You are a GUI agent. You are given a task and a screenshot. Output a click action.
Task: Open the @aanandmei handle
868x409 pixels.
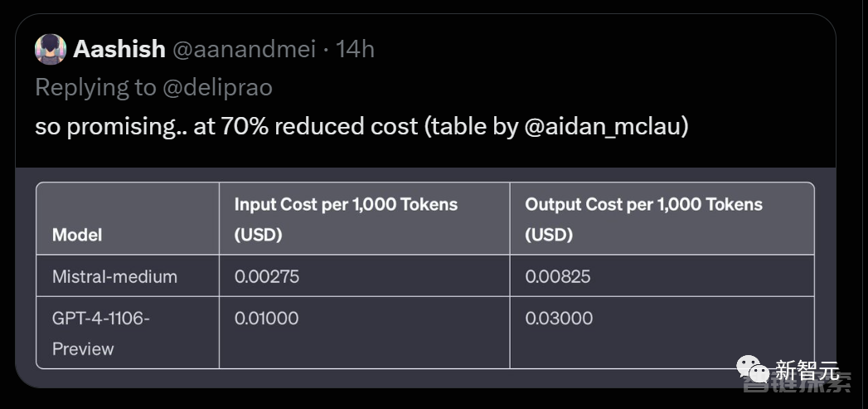pos(244,49)
